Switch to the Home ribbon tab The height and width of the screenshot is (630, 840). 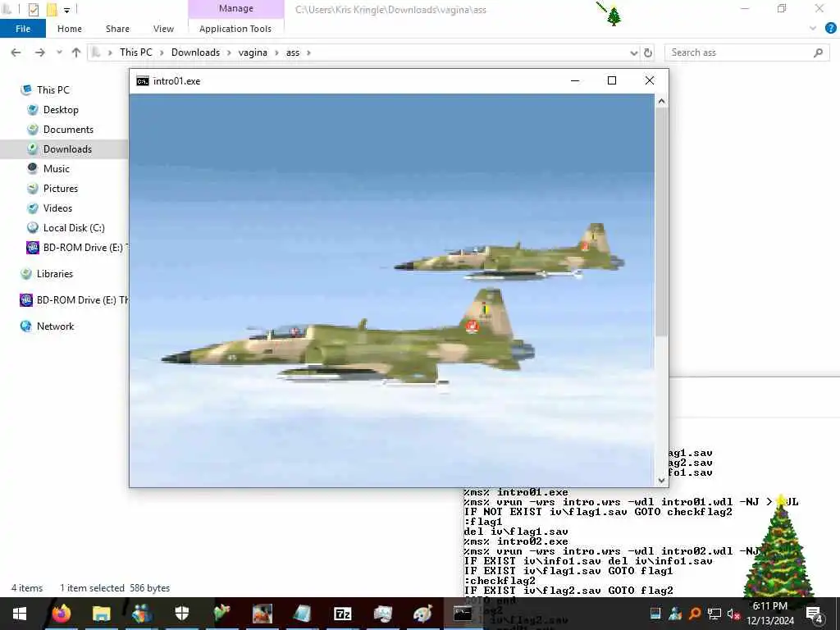pos(70,29)
